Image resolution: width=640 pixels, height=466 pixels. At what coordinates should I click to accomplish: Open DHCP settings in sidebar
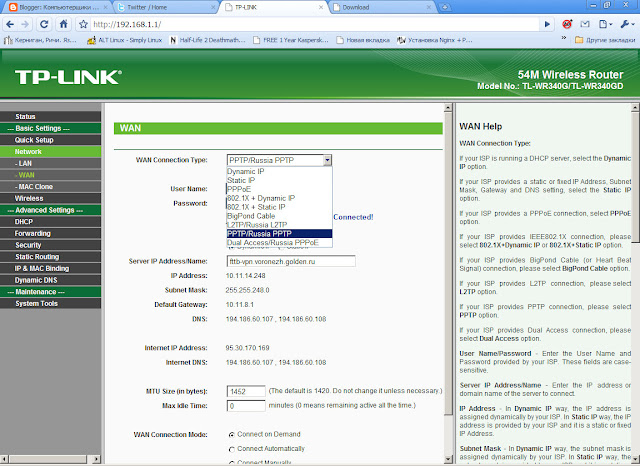[x=51, y=222]
